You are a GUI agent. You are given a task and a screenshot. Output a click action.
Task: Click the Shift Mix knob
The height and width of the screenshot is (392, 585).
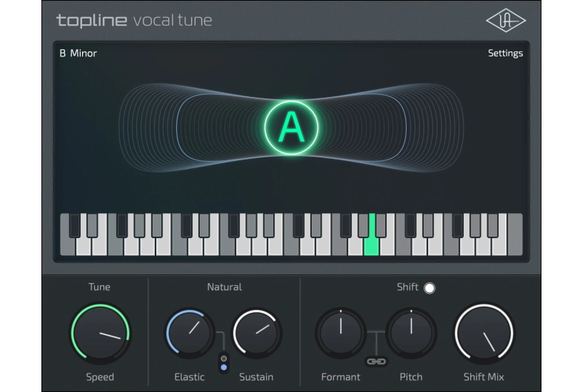[484, 334]
